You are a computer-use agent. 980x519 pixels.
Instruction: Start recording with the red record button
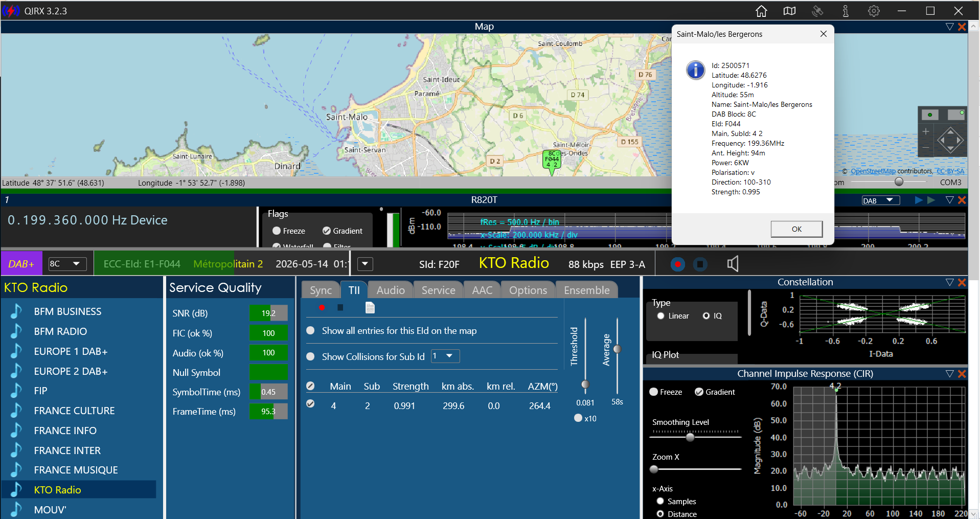[677, 264]
